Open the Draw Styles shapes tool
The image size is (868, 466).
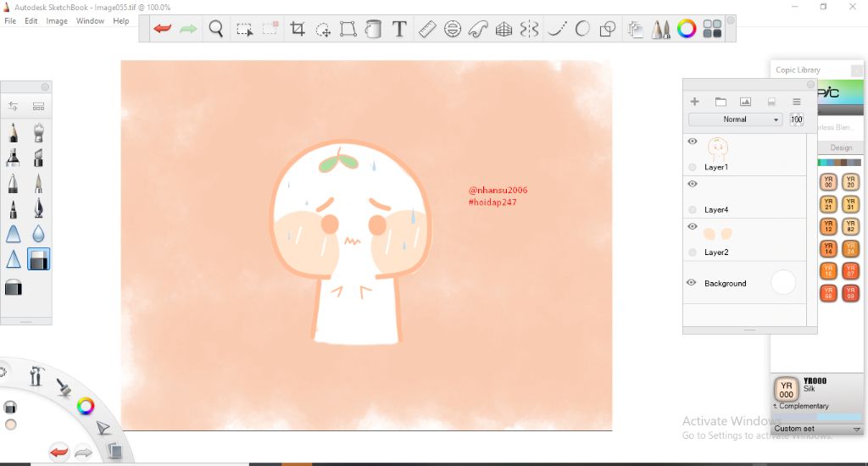click(607, 29)
